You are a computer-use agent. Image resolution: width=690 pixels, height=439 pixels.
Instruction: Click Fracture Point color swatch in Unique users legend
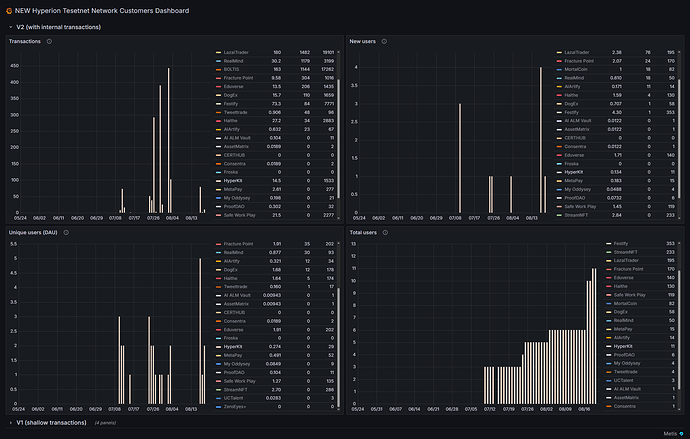click(x=217, y=243)
